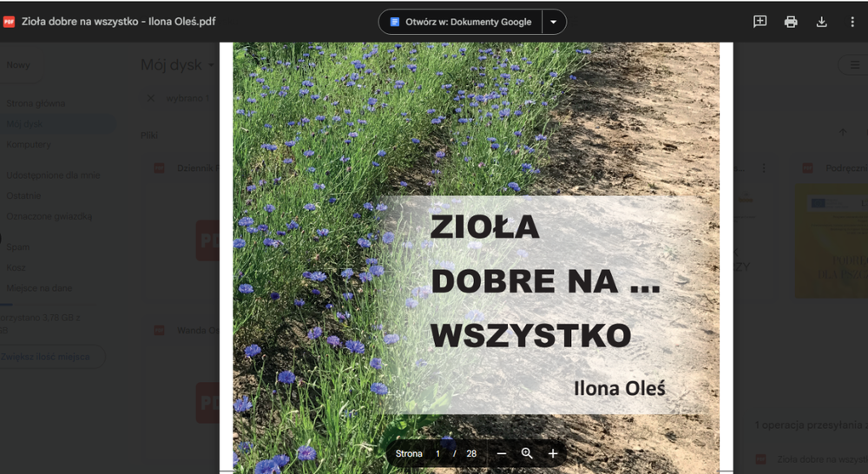The width and height of the screenshot is (868, 474).
Task: Open 'Kosz' in Drive sidebar
Action: 16,267
